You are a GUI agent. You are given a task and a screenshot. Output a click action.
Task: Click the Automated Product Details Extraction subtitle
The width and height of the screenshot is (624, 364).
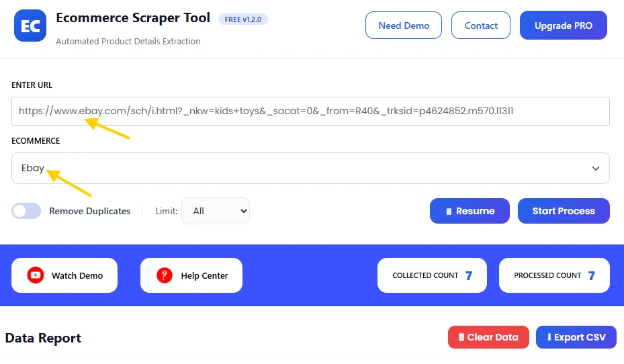coord(128,42)
